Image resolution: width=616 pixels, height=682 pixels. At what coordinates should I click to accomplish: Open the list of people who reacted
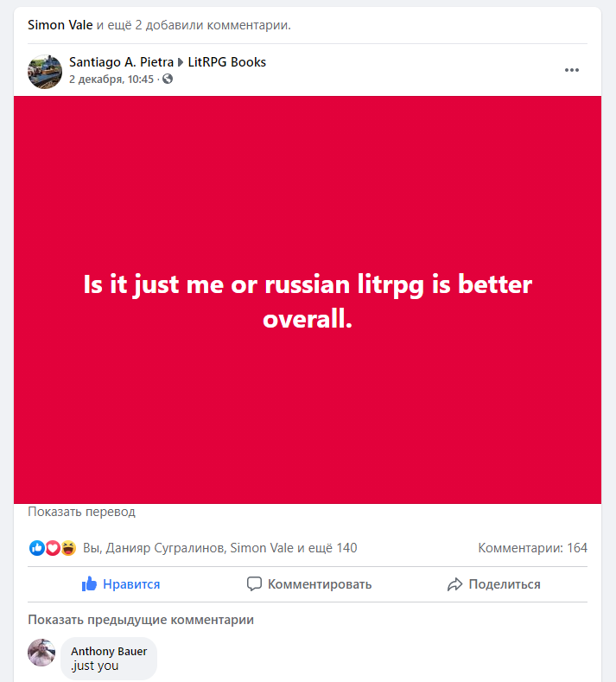point(219,548)
